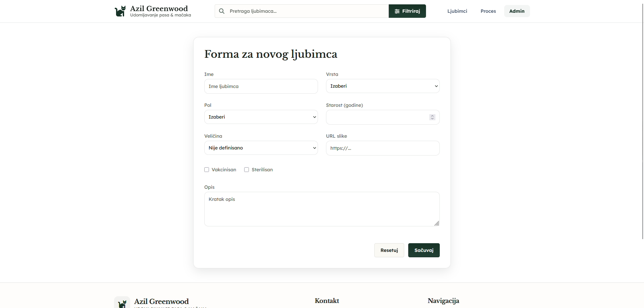Open the Proces nav item
Image resolution: width=644 pixels, height=308 pixels.
[488, 11]
